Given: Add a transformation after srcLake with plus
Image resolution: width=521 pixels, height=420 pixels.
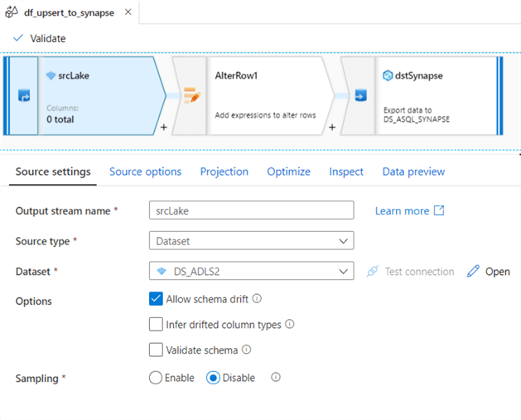Looking at the screenshot, I should [x=164, y=128].
